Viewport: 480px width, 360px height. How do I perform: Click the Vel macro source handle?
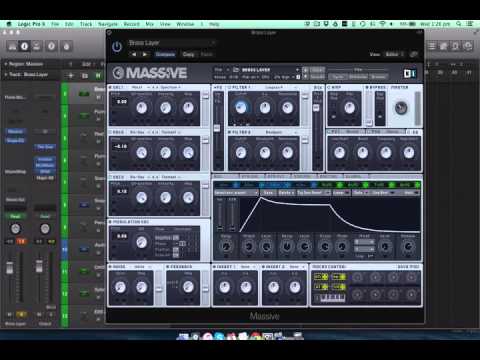[339, 277]
